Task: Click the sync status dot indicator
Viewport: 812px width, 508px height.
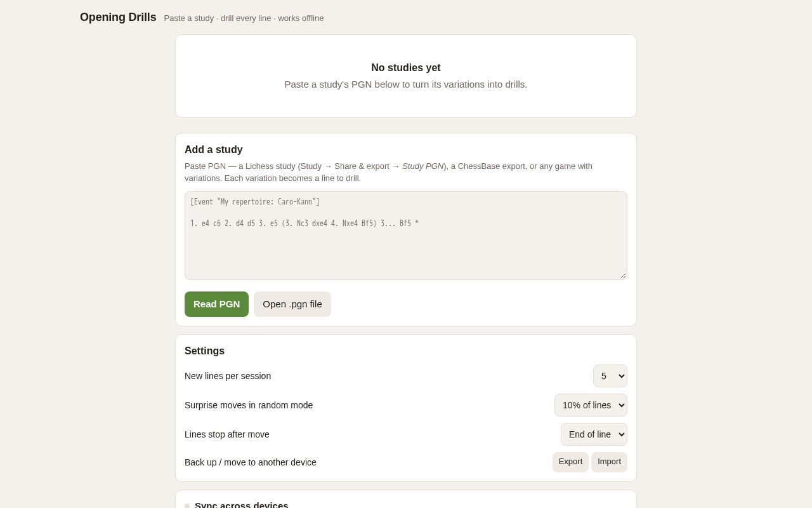Action: tap(187, 506)
